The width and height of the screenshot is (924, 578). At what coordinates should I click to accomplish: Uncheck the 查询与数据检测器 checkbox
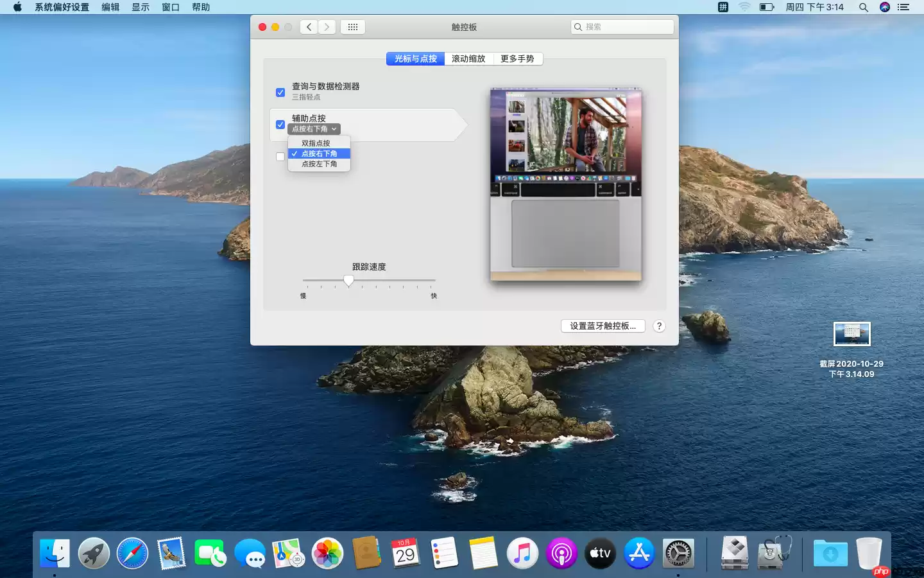pyautogui.click(x=280, y=92)
